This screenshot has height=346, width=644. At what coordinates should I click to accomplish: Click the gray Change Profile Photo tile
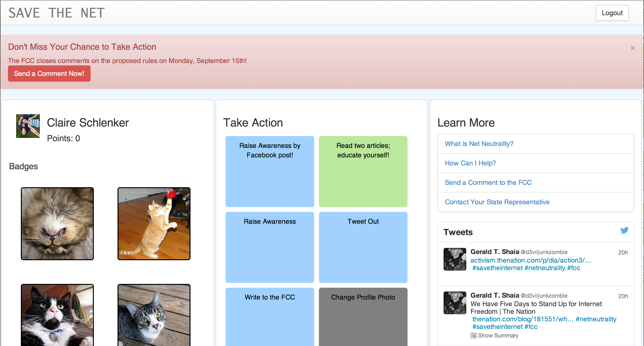point(363,317)
